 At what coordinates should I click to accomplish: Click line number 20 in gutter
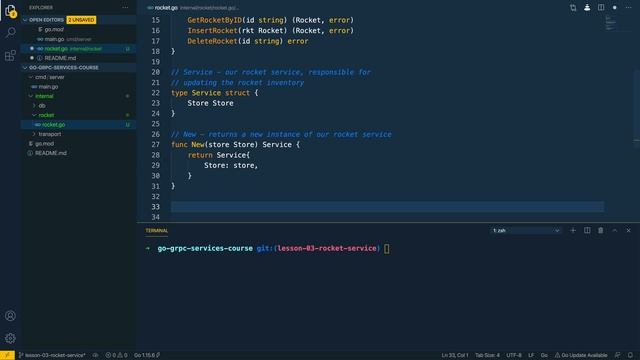tap(156, 72)
